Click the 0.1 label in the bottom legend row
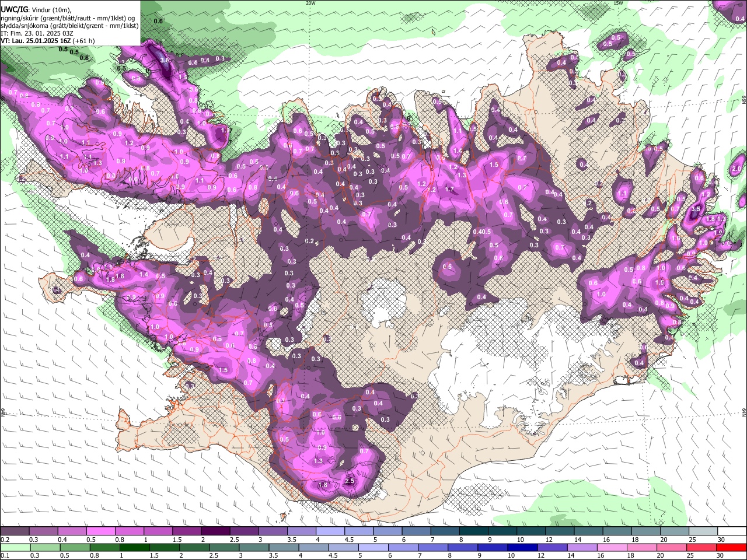The width and height of the screenshot is (747, 560). pos(4,556)
